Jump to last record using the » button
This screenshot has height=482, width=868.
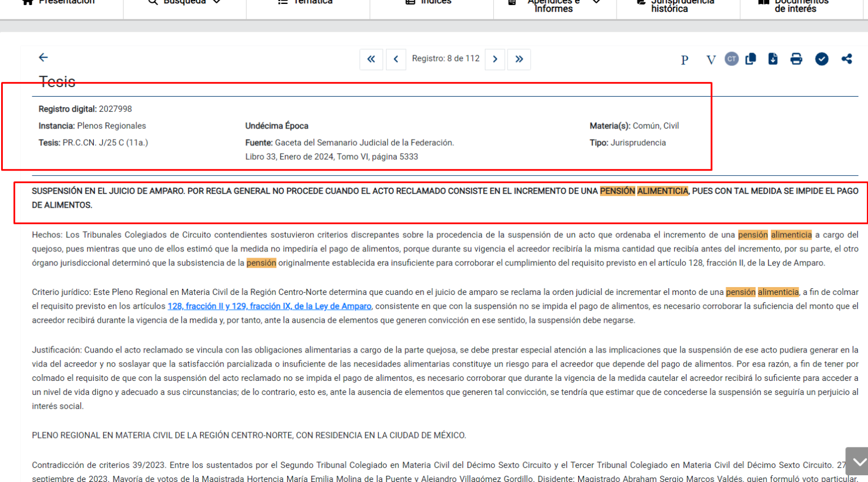tap(519, 59)
